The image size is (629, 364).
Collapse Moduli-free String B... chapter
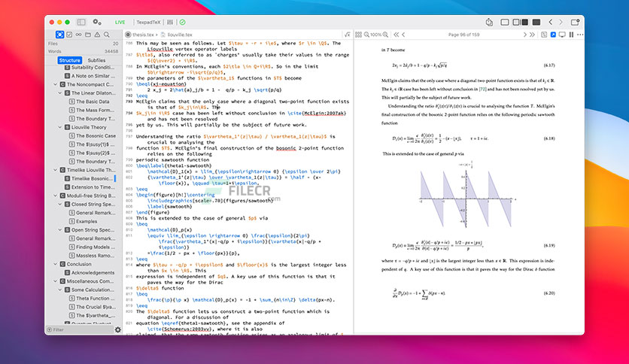coord(56,196)
